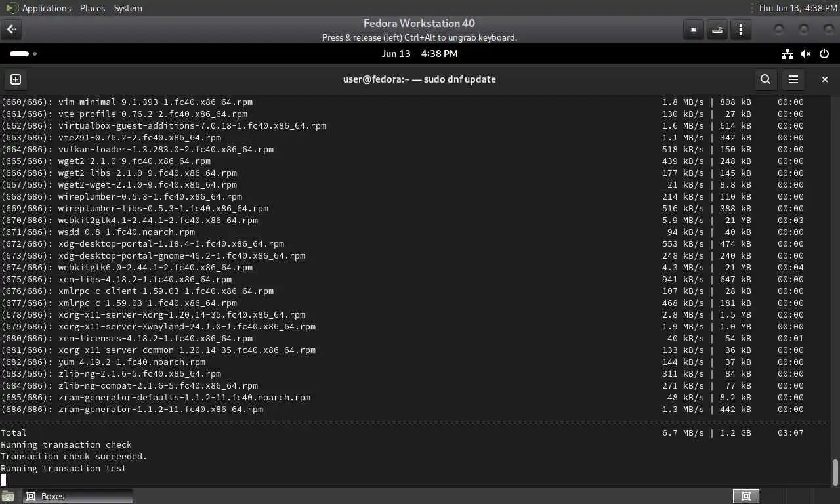Screen dimensions: 840x504
Task: Click the Running transaction check line
Action: (66, 445)
